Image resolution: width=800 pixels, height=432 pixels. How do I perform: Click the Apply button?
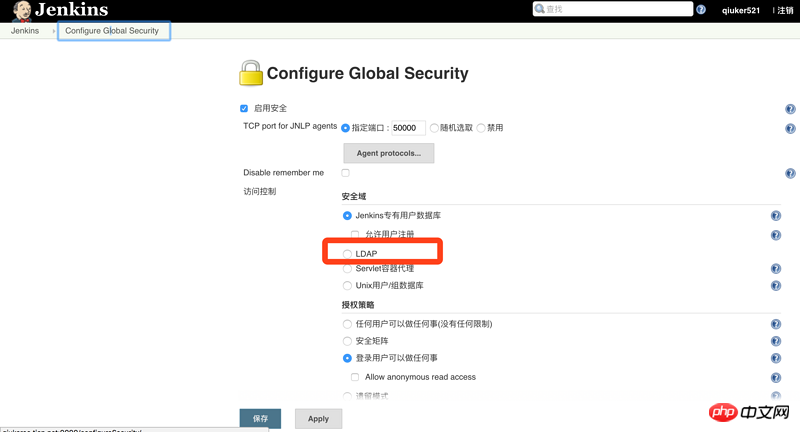pos(318,419)
